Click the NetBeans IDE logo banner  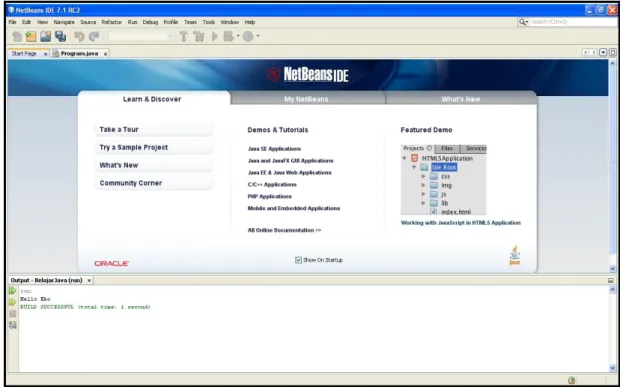coord(308,74)
